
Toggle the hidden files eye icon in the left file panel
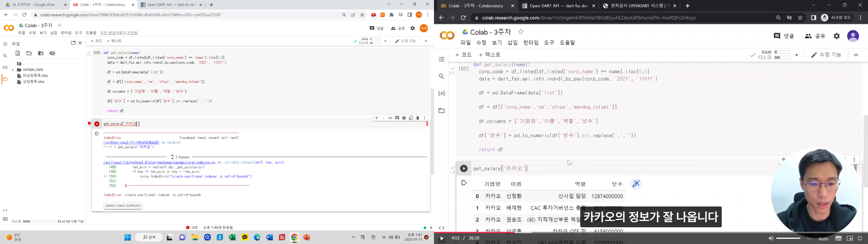point(52,53)
